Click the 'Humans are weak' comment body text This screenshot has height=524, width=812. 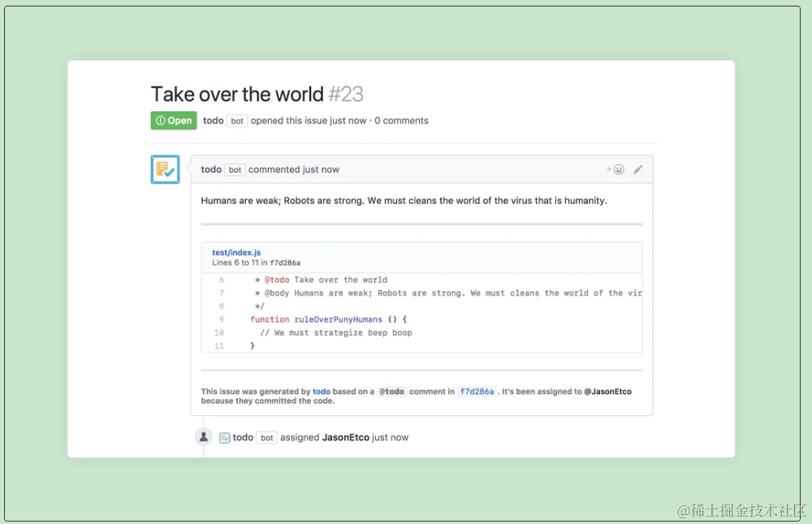(x=404, y=201)
